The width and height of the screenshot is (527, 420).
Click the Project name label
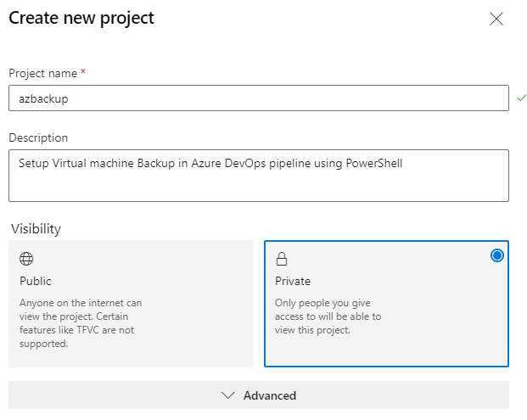(42, 73)
